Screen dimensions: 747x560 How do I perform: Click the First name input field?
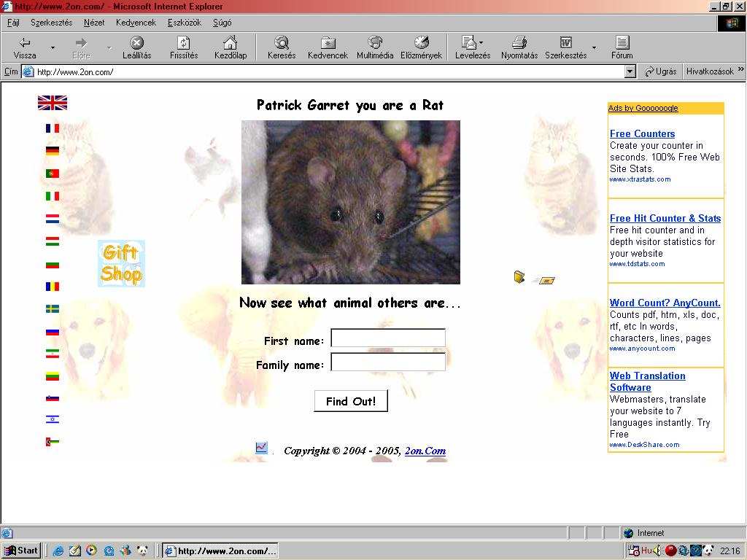tap(388, 338)
